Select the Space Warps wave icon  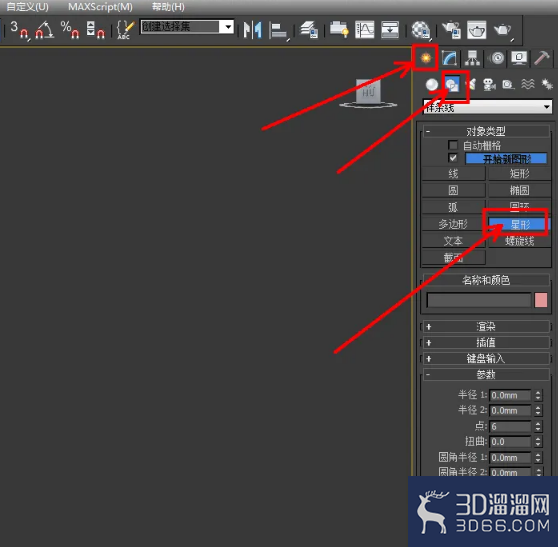(528, 85)
